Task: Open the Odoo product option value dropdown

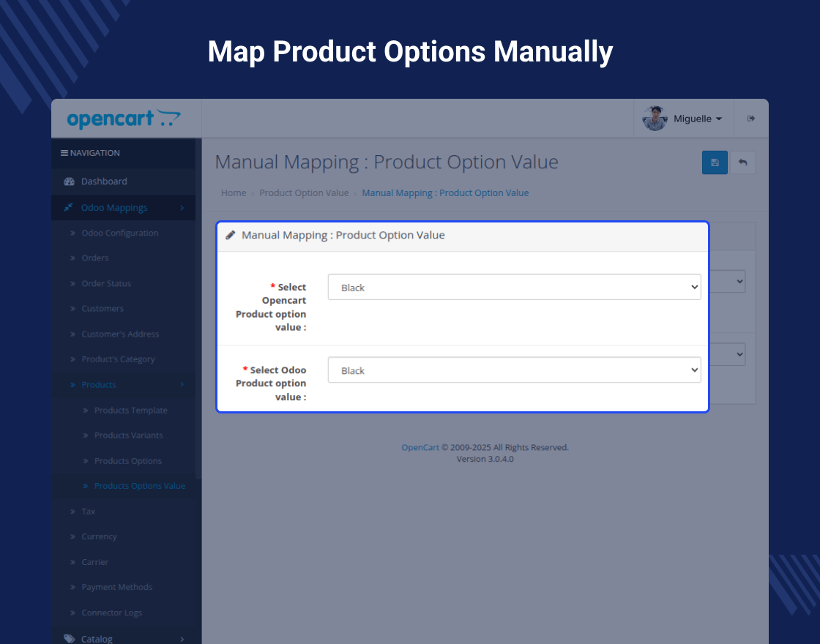Action: click(x=514, y=370)
